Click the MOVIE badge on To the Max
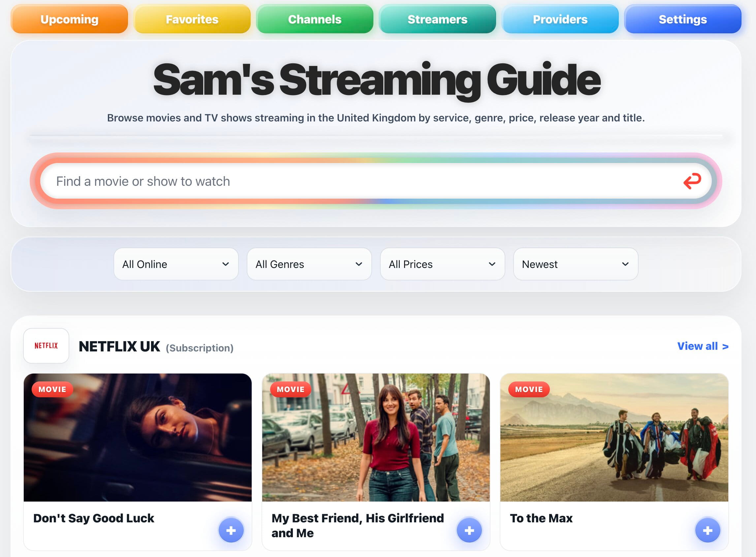Image resolution: width=756 pixels, height=557 pixels. 529,389
